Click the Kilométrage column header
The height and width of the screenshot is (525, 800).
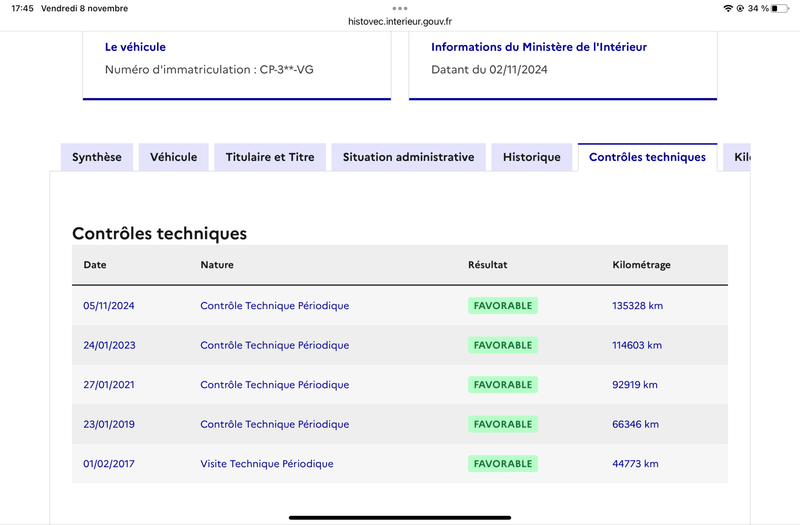641,265
